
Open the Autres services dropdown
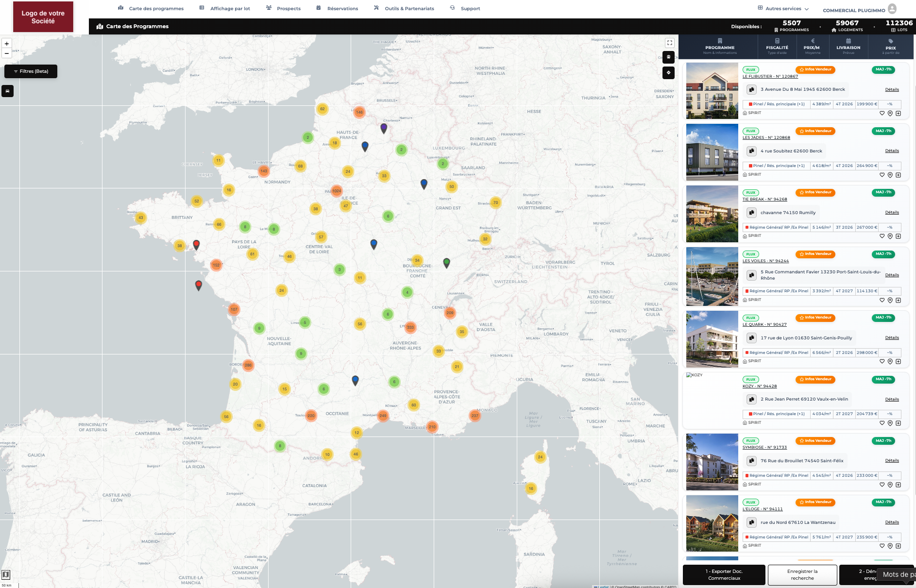[782, 8]
